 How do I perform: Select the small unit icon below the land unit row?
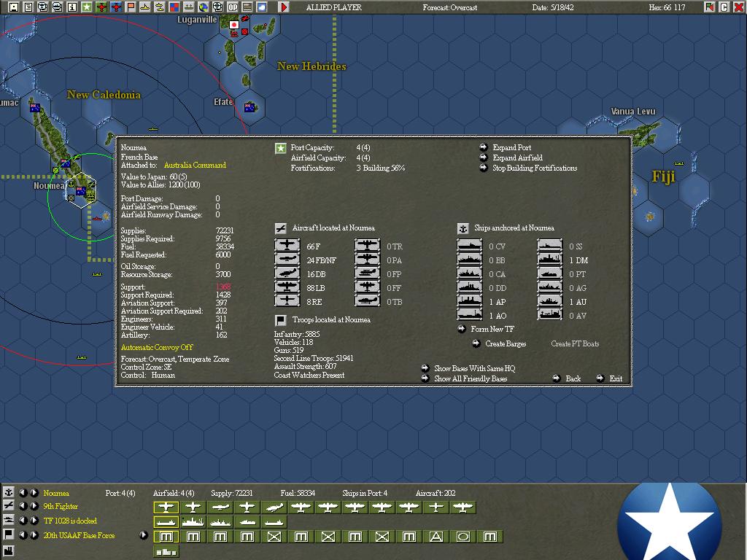point(166,551)
